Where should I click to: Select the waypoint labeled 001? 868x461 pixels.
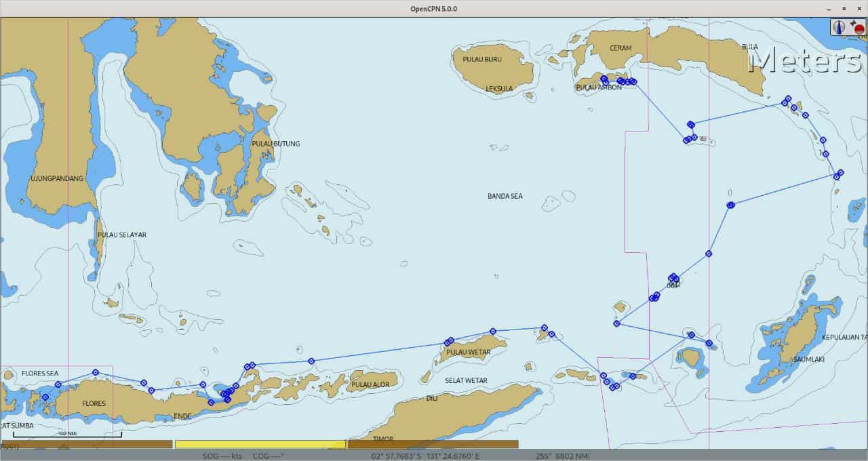673,278
